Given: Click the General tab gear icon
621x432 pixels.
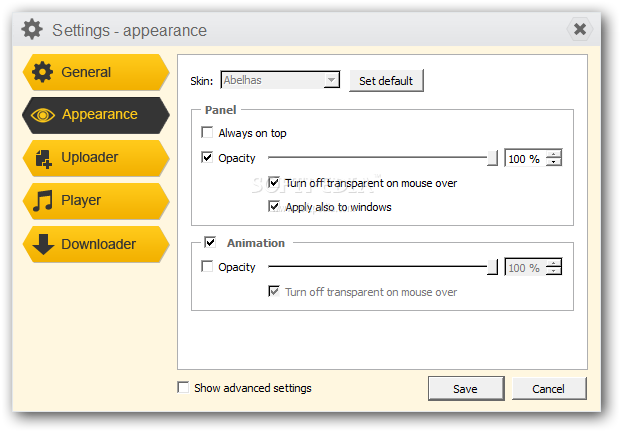Looking at the screenshot, I should tap(42, 72).
